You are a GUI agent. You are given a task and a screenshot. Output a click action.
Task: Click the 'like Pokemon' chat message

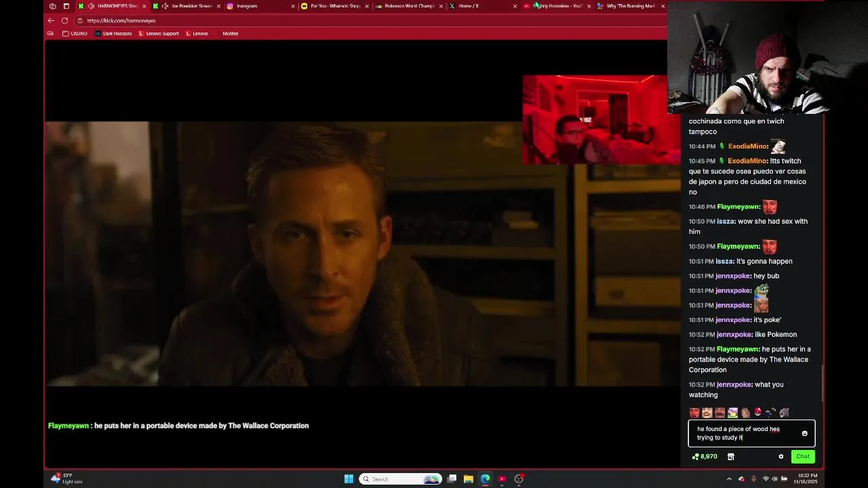tap(775, 335)
